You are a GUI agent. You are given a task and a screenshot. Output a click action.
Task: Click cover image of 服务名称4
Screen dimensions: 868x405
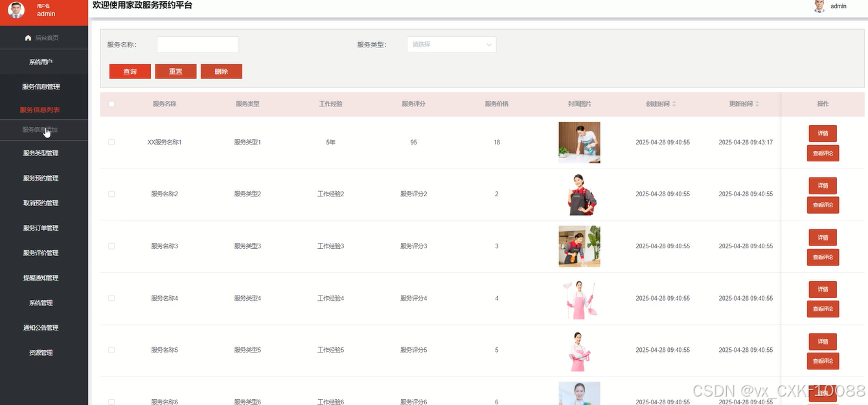pos(579,299)
